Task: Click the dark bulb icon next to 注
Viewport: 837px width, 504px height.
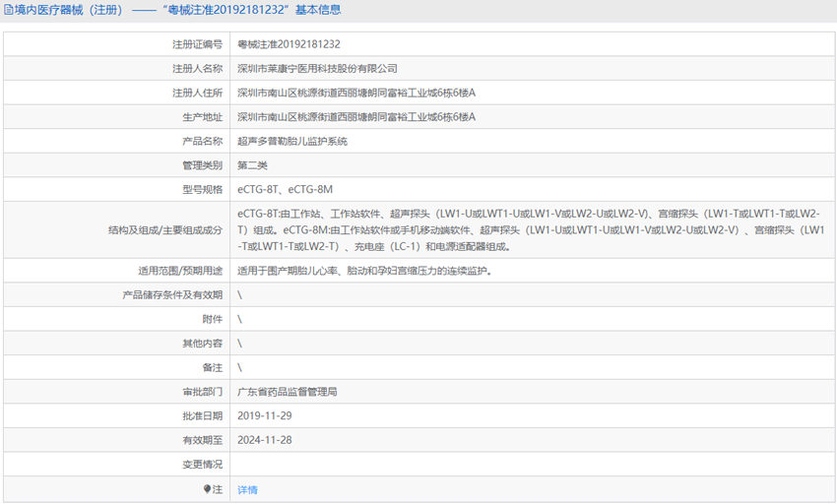Action: 207,489
